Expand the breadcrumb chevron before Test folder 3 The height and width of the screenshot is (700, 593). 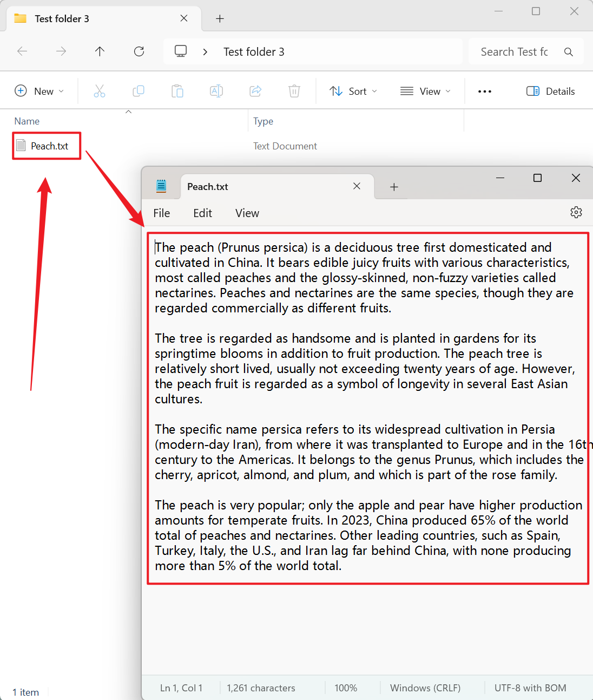205,52
